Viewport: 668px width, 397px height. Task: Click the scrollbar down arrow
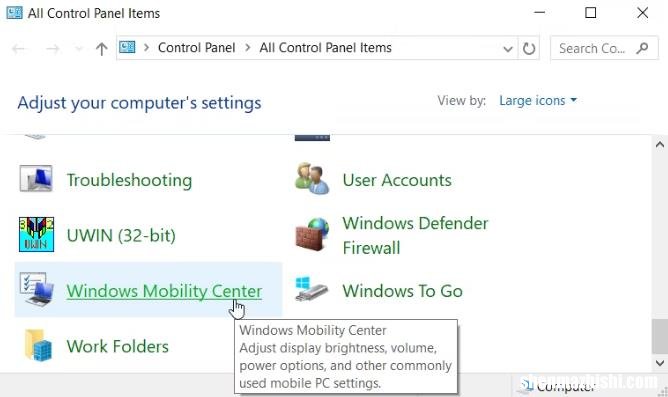tap(659, 363)
